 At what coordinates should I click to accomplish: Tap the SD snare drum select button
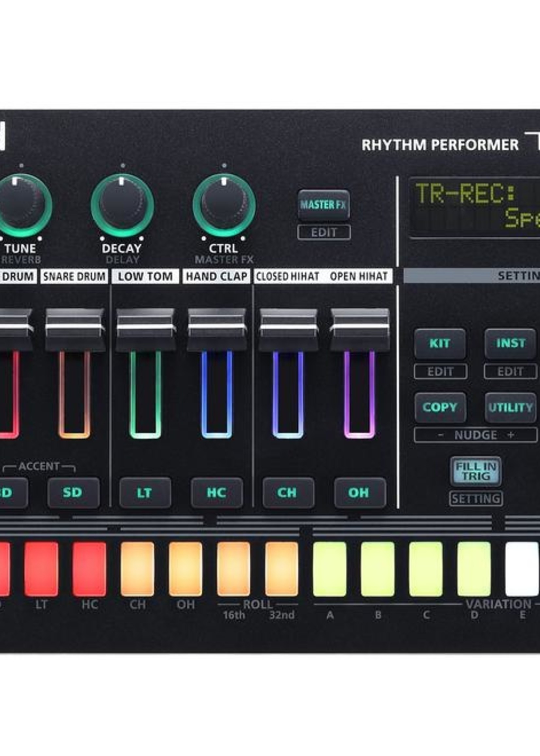click(74, 493)
